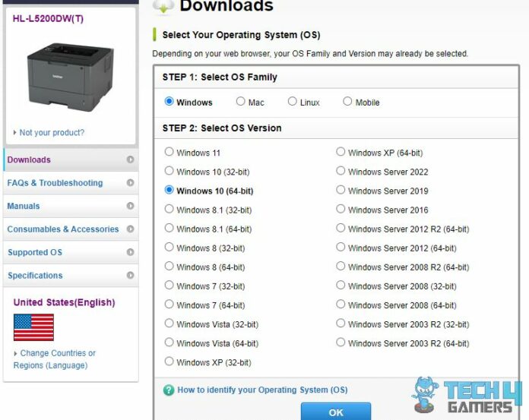529x420 pixels.
Task: Click the arrow icon beside Downloads menu
Action: (130, 159)
